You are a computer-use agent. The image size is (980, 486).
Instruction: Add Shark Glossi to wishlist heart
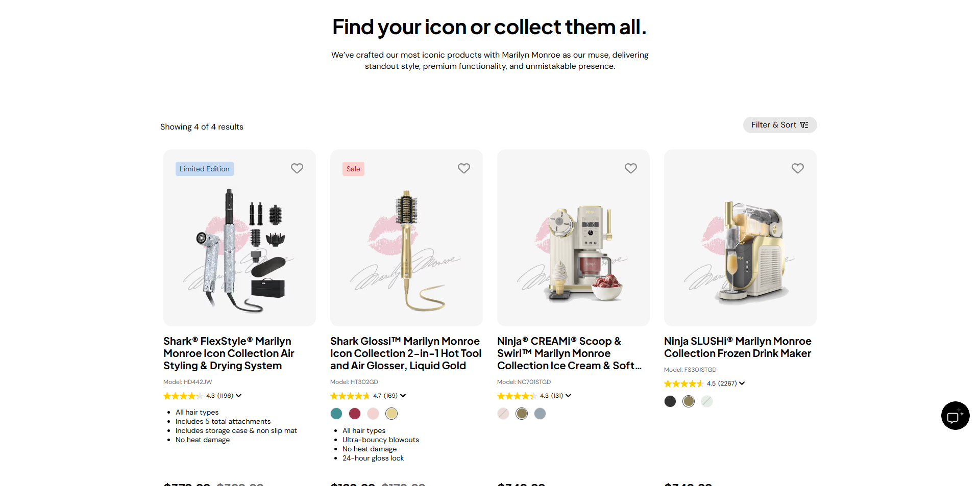click(x=464, y=168)
